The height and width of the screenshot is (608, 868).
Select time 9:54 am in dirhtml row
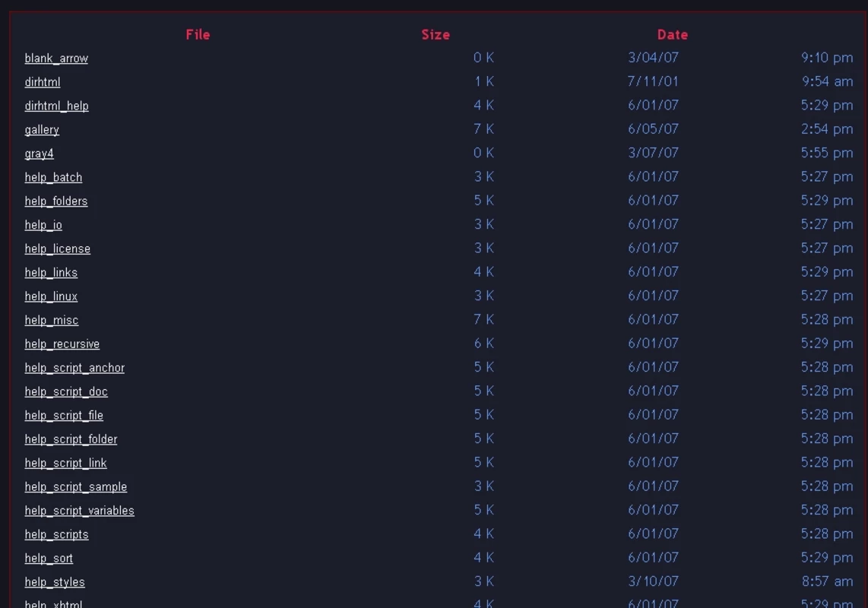click(x=828, y=81)
